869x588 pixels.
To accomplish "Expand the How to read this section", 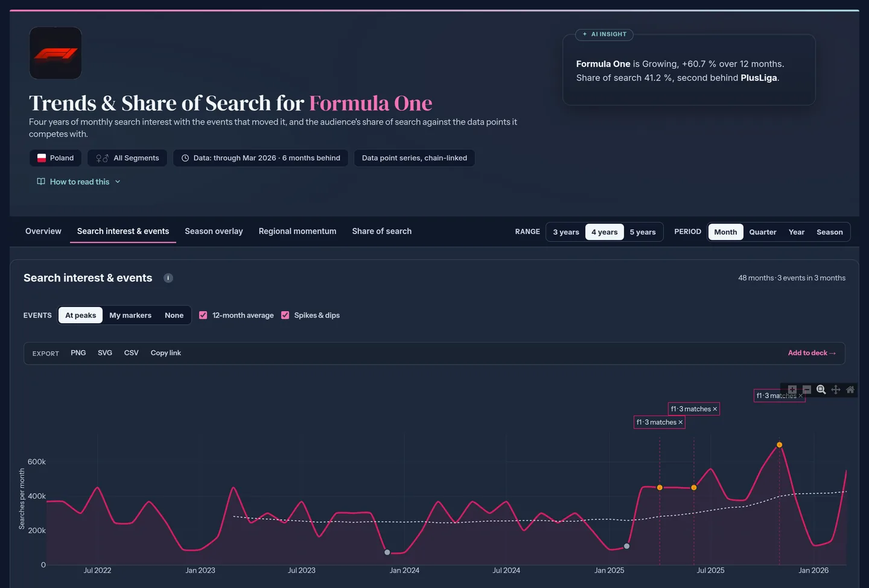I will pyautogui.click(x=78, y=182).
